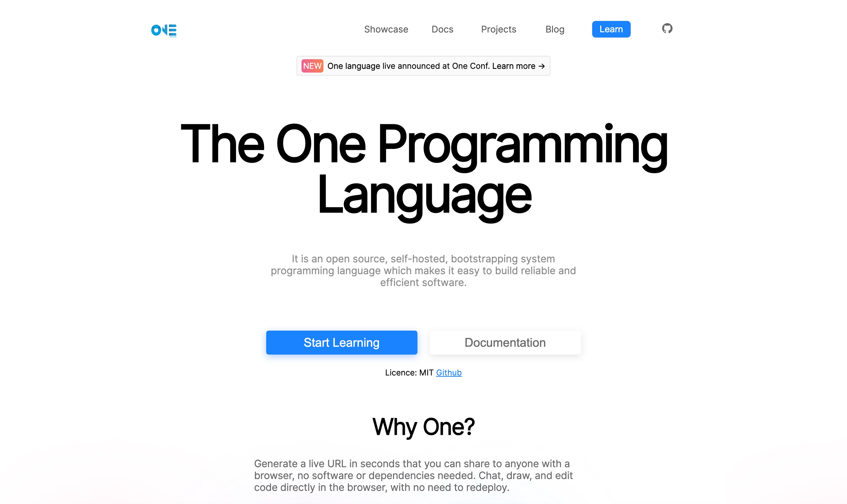Click the Blog tab in navigation

point(555,29)
